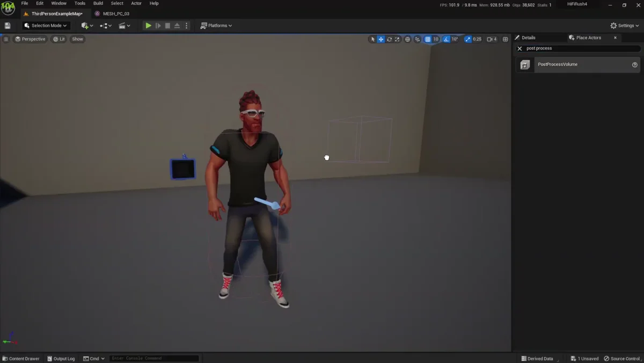The width and height of the screenshot is (644, 363).
Task: Click the 1 Unsaved indicator
Action: [584, 358]
